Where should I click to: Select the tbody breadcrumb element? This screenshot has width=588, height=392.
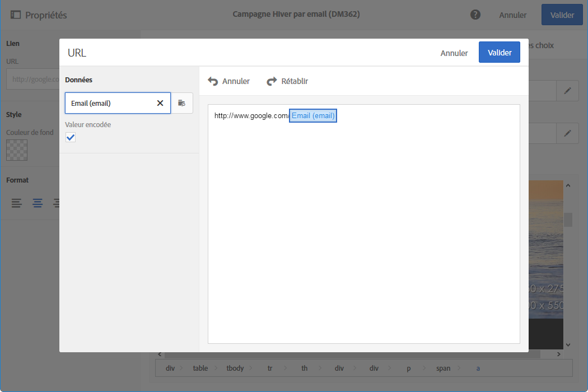point(235,368)
